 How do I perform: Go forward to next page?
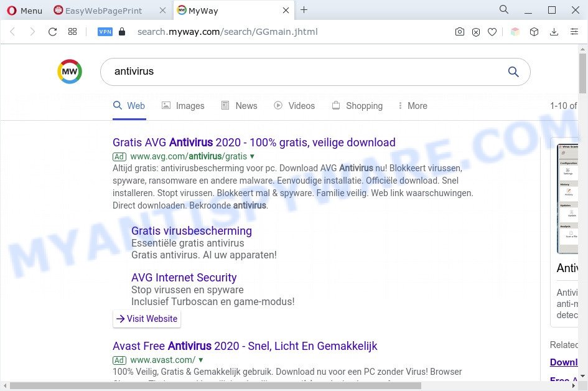tap(32, 32)
